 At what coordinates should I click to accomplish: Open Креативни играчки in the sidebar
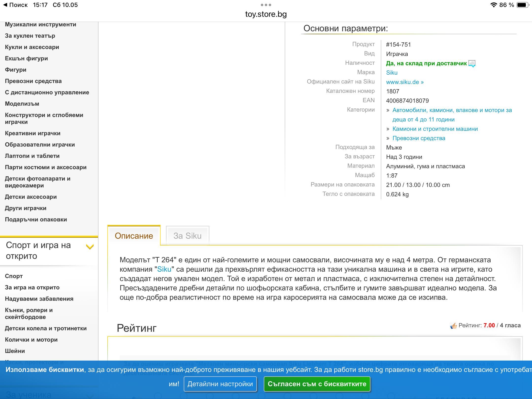click(x=33, y=133)
